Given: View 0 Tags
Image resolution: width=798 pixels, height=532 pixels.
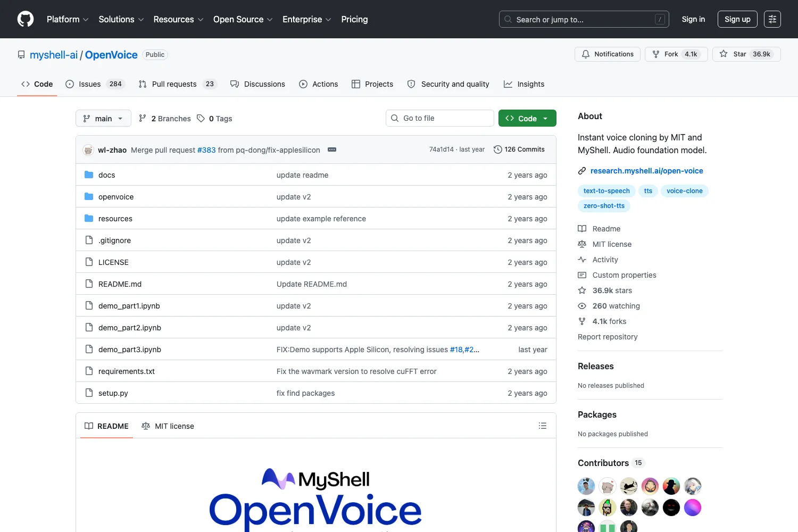Looking at the screenshot, I should coord(214,118).
